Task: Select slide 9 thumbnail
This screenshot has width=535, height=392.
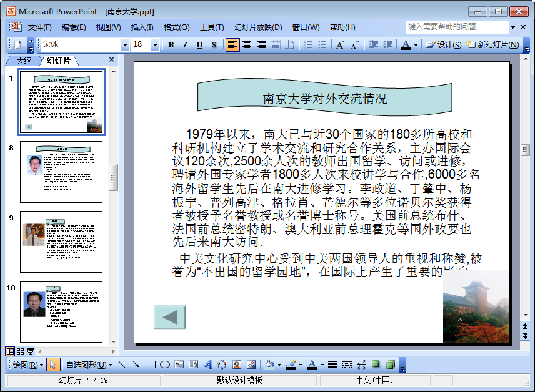Action: [x=61, y=242]
